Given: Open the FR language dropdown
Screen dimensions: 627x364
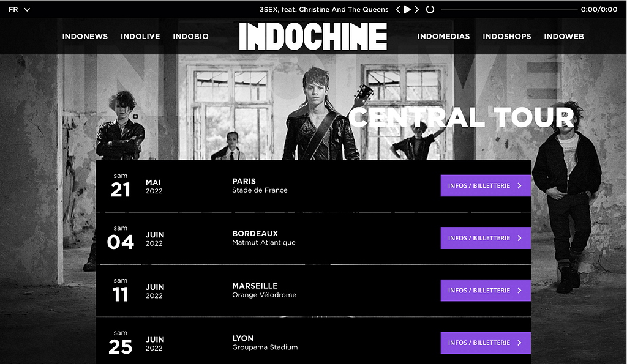Looking at the screenshot, I should point(19,9).
